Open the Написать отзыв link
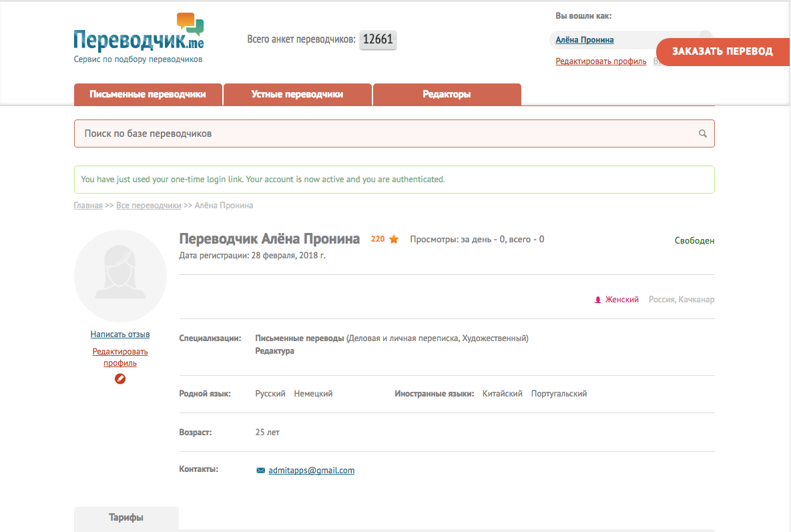 (119, 334)
